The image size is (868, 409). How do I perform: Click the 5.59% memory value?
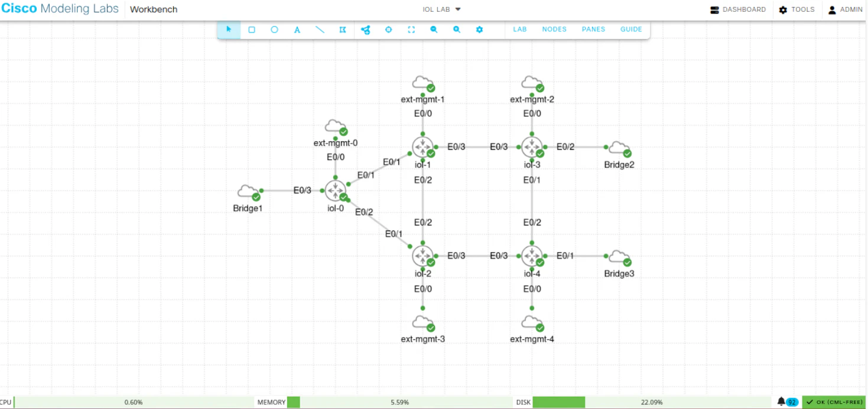(x=399, y=403)
